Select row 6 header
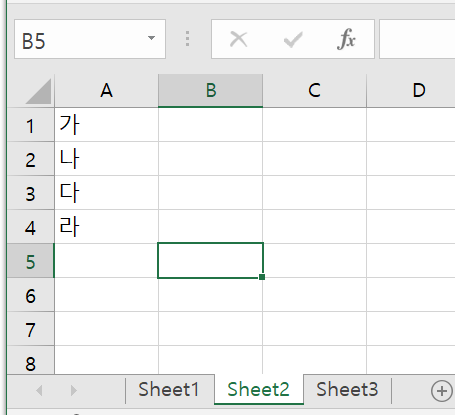Viewport: 455px width, 415px height. (x=30, y=295)
